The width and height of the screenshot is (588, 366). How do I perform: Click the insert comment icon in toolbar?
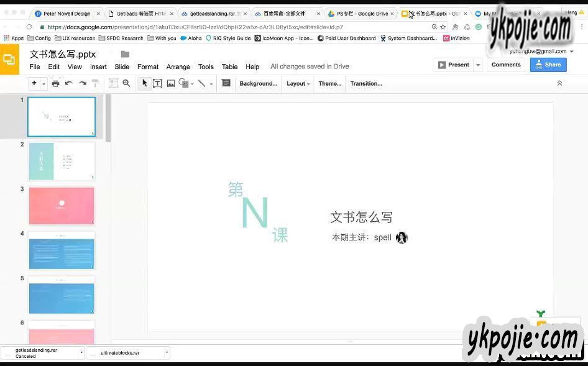point(226,83)
